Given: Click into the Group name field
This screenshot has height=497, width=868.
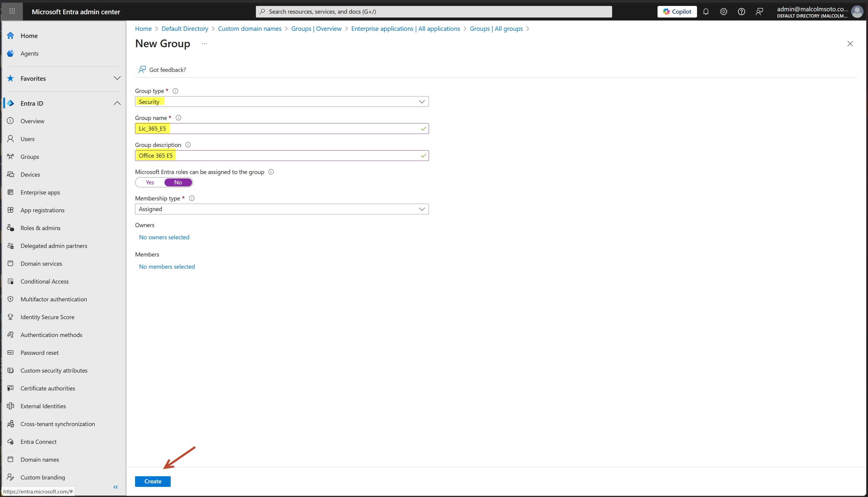Looking at the screenshot, I should click(281, 129).
